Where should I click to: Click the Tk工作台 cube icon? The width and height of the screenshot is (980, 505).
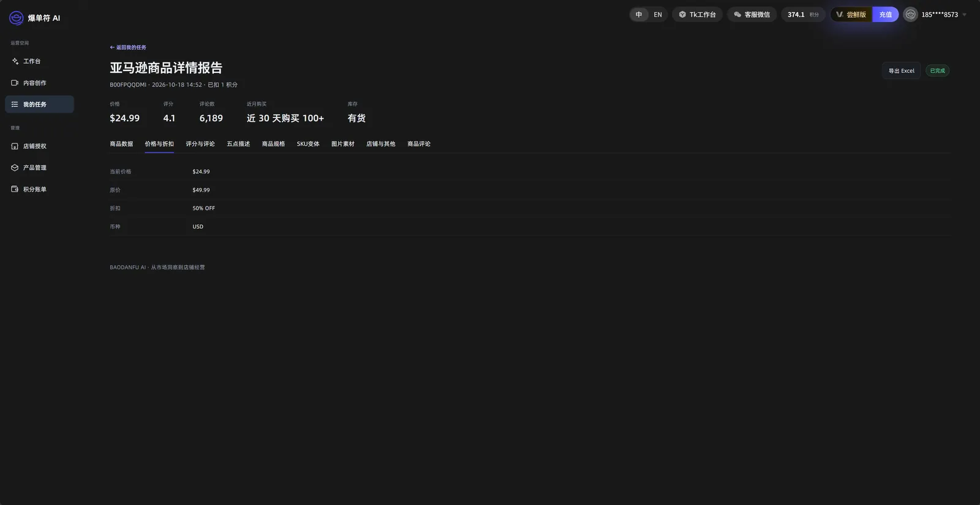tap(682, 15)
